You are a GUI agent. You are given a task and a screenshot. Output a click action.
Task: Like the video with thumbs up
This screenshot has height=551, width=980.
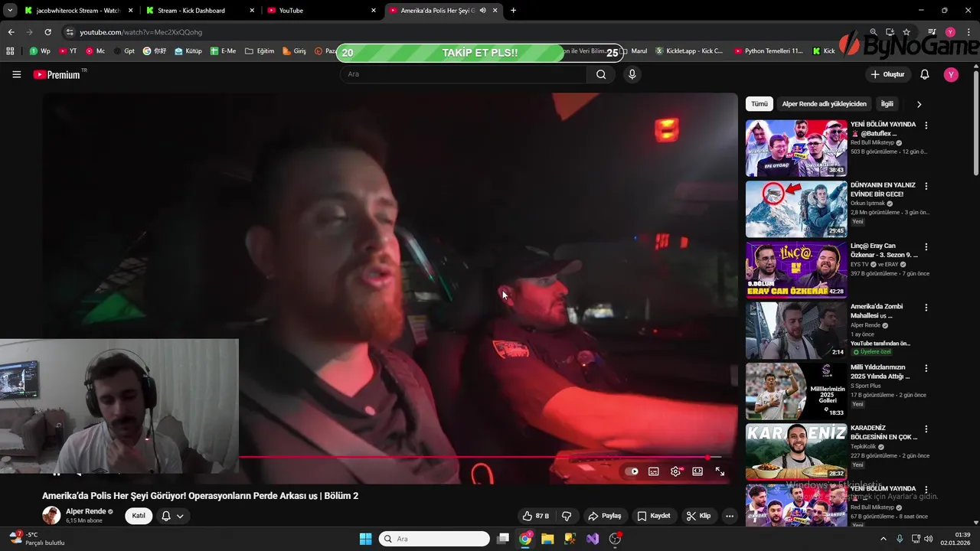[536, 516]
